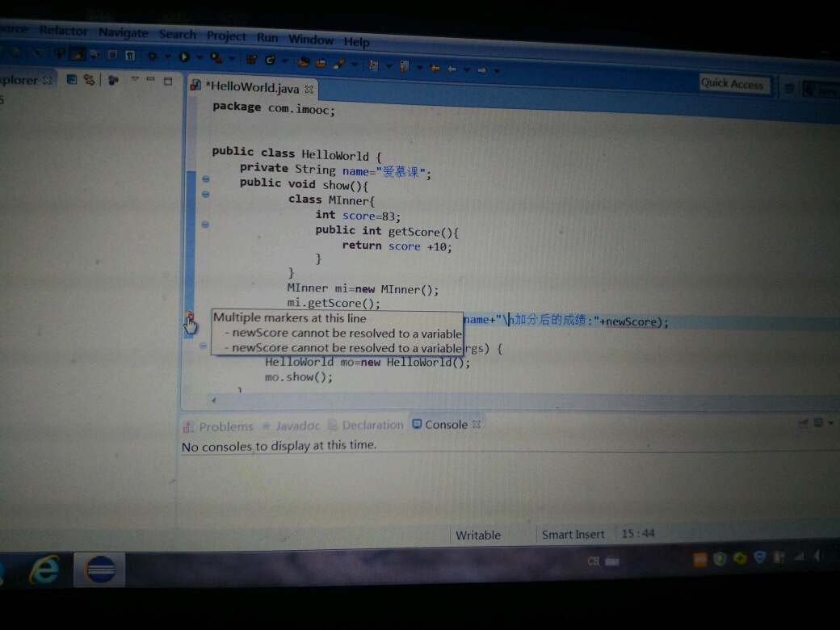Expand the Next Annotation dropdown arrow

tap(389, 66)
